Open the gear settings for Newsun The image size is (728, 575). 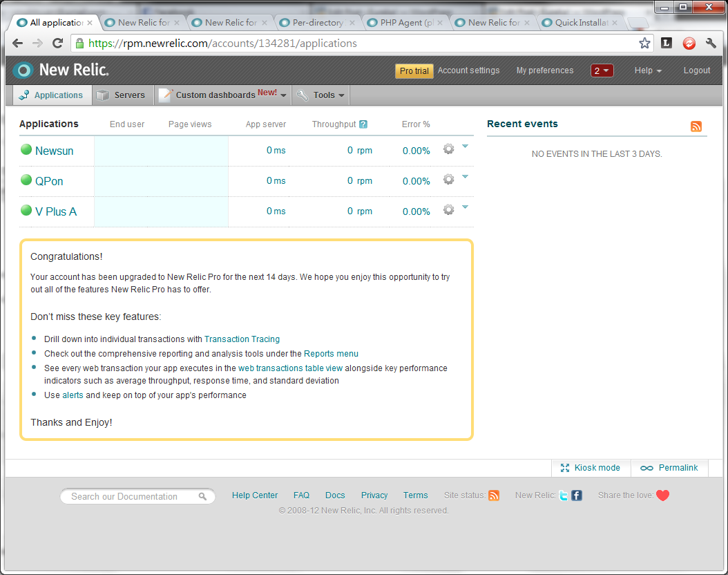[449, 149]
